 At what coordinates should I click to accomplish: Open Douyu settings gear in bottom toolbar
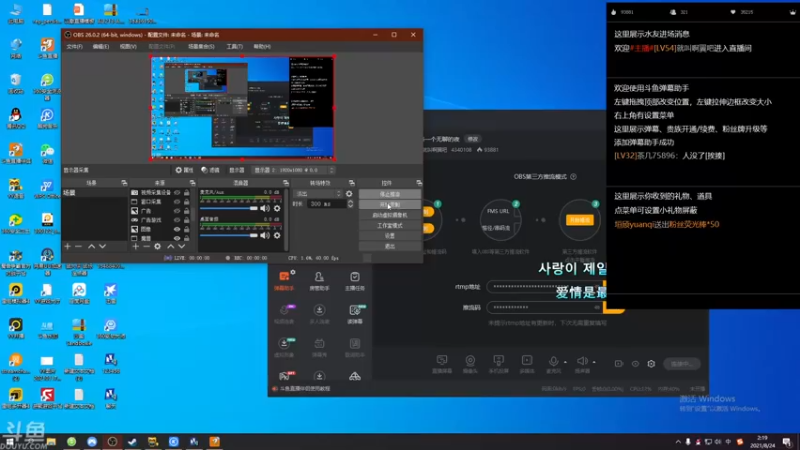[651, 364]
